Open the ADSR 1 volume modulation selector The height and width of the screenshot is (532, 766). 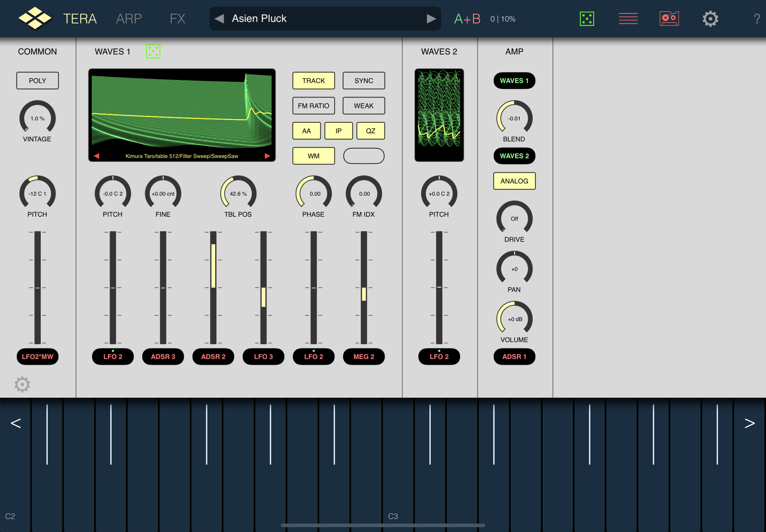pos(514,357)
